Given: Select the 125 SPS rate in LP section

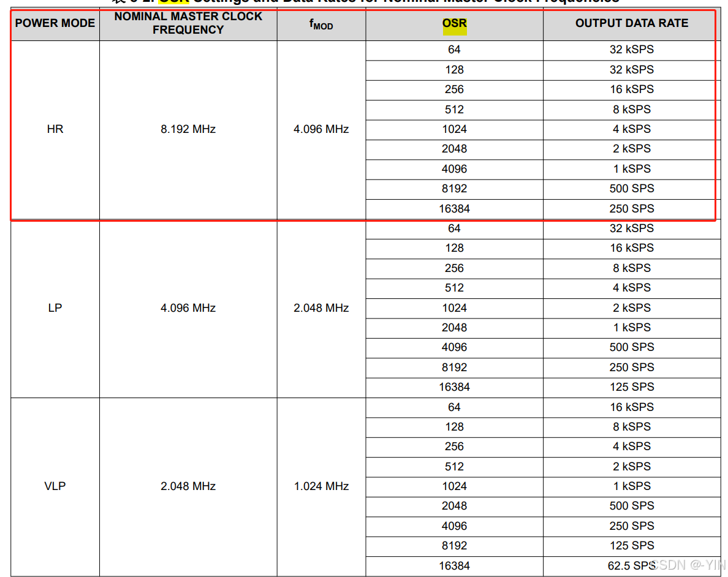Looking at the screenshot, I should point(631,387).
